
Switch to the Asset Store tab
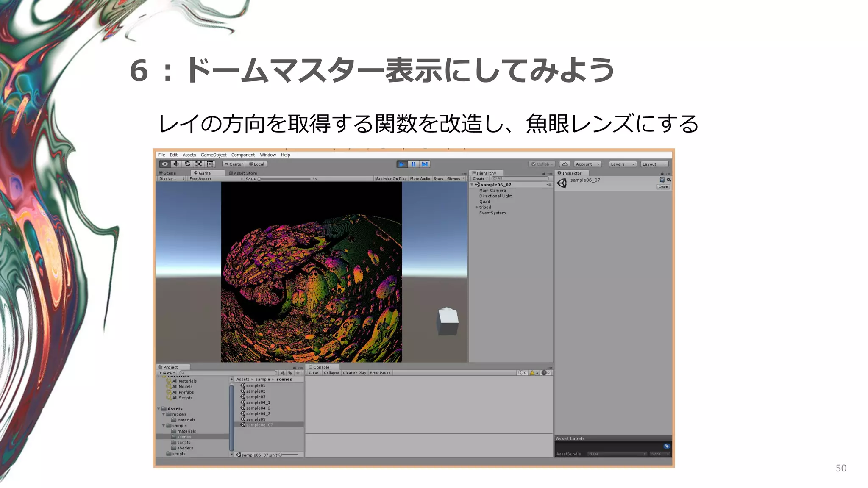click(x=243, y=173)
